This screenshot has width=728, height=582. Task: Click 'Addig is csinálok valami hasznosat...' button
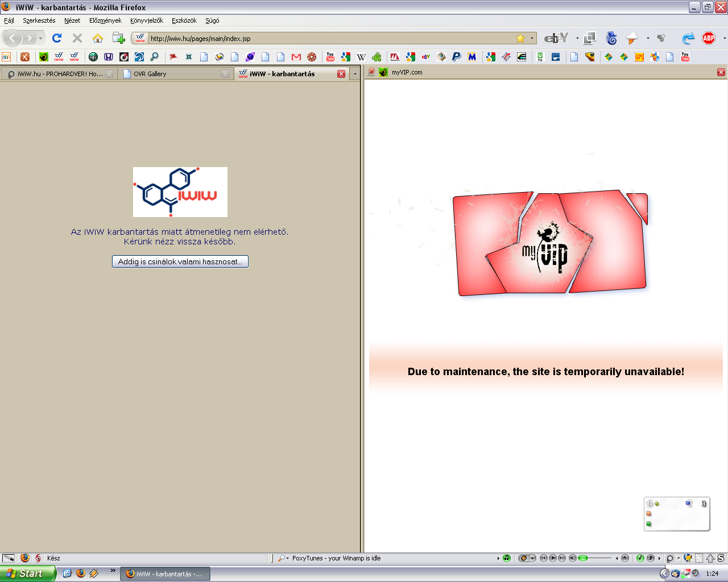[180, 261]
